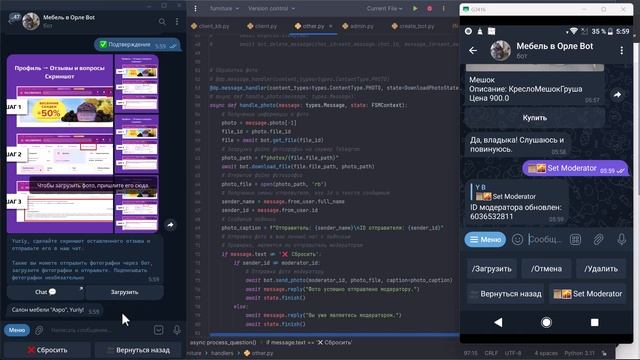This screenshot has height=360, width=640.
Task: Change CRLF line separator in status bar
Action: [491, 353]
